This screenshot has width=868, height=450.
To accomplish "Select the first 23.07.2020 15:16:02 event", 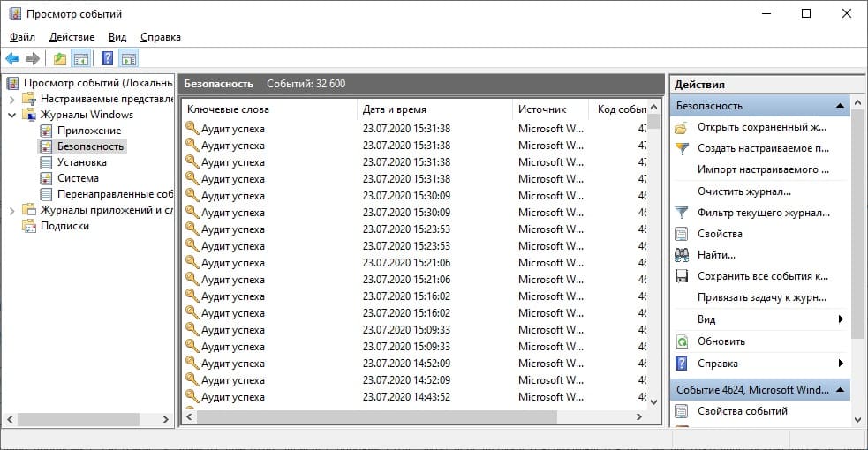I will 415,296.
